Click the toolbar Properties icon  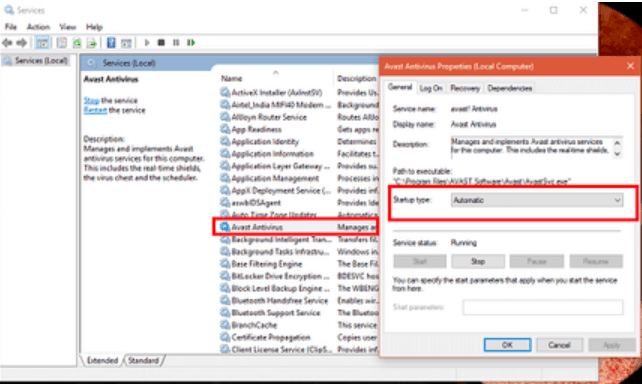point(62,42)
